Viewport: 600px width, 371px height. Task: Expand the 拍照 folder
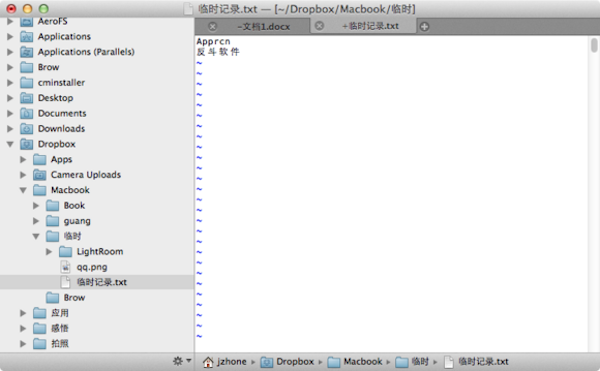[23, 343]
